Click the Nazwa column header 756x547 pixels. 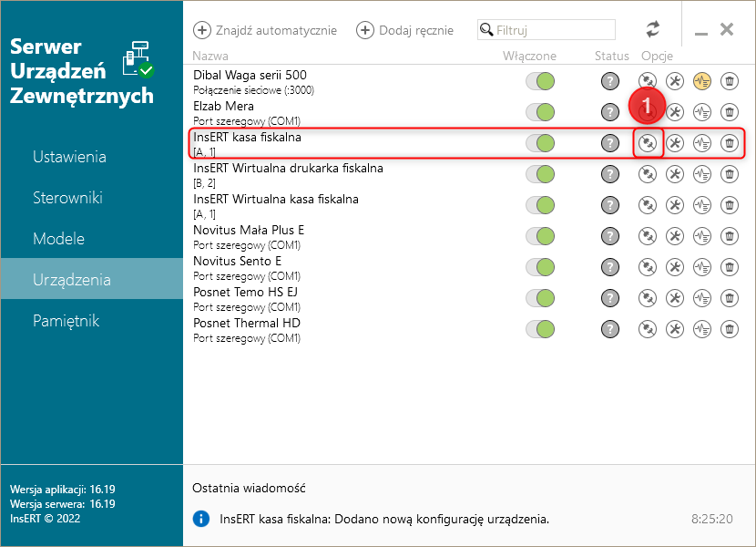point(210,56)
